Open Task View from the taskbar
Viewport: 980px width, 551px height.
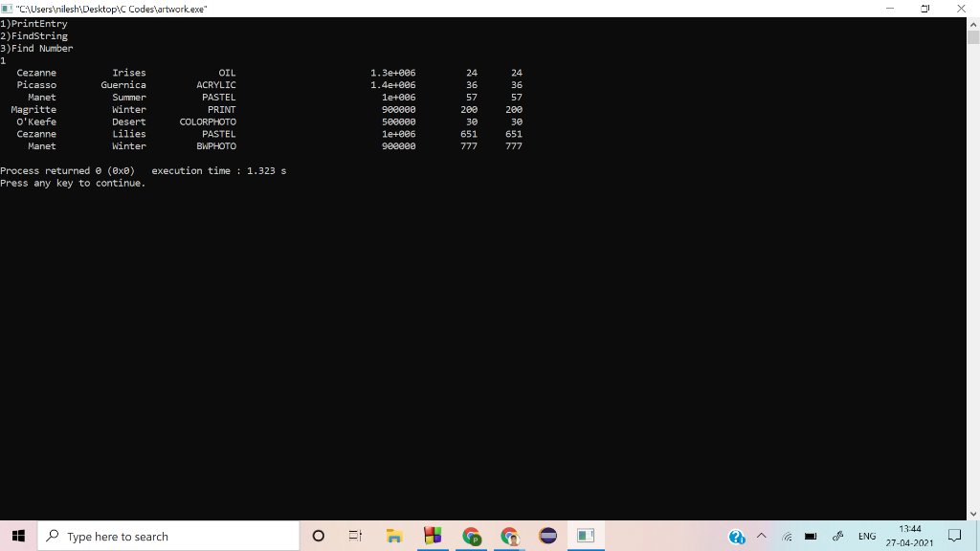356,536
